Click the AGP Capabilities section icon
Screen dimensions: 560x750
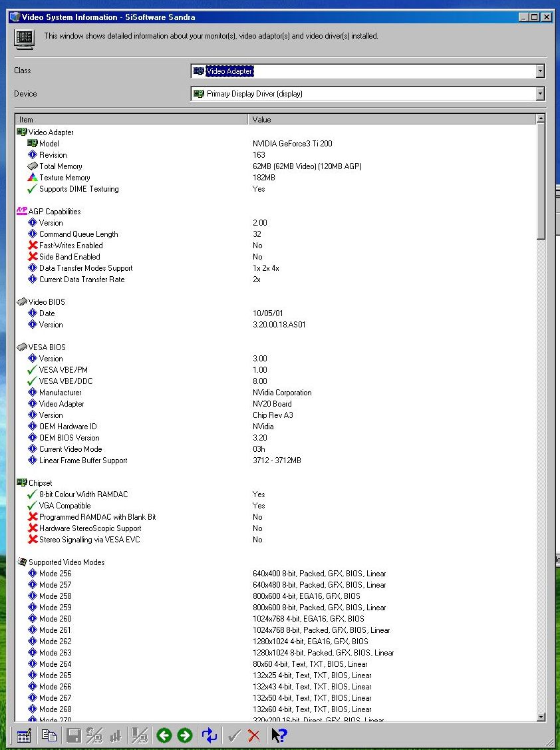point(21,210)
